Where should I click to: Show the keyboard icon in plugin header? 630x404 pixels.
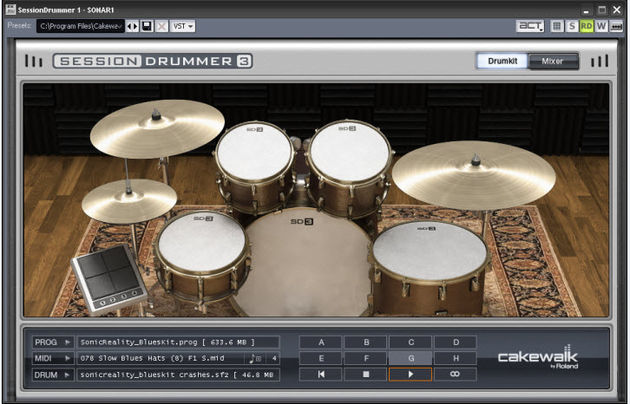[x=616, y=27]
